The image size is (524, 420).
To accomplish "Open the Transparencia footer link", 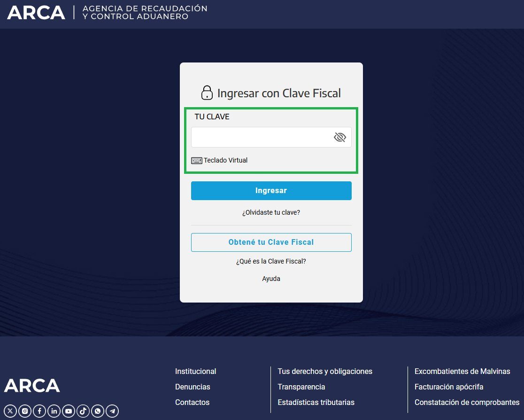I will click(301, 387).
